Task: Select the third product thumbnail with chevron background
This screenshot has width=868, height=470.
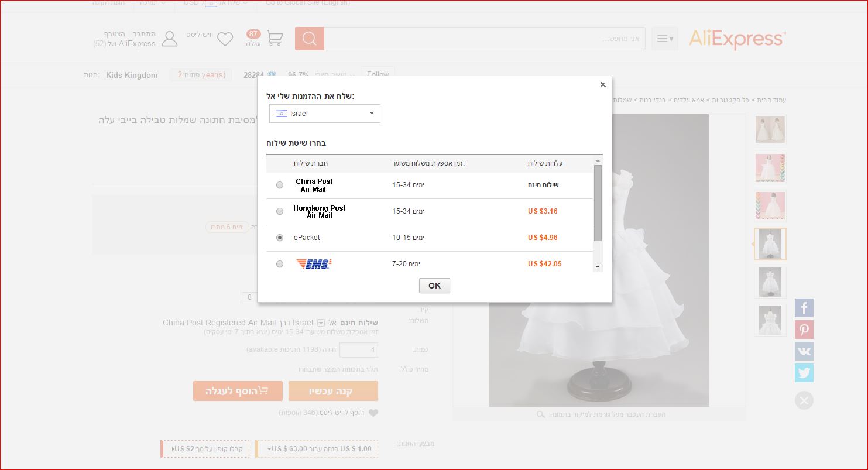Action: 770,206
